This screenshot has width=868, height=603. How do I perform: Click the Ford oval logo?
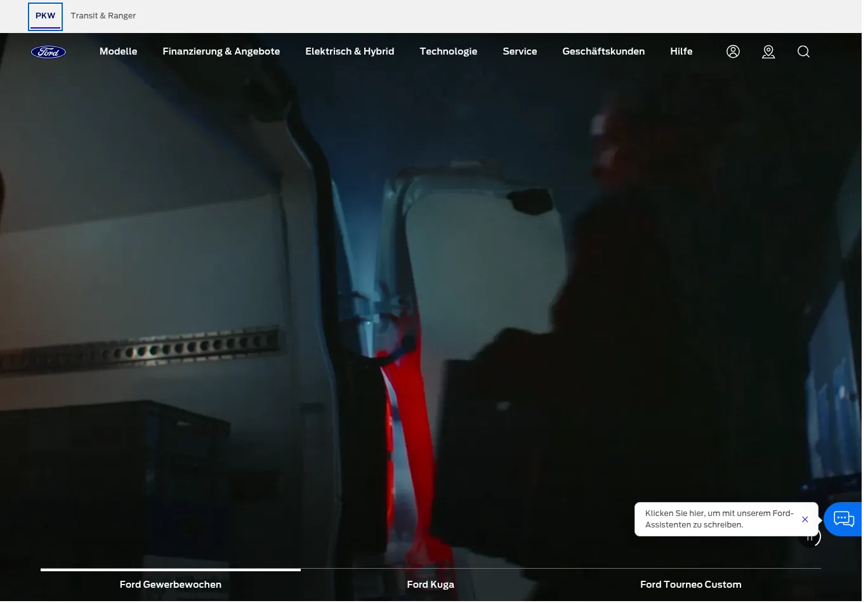pos(48,52)
